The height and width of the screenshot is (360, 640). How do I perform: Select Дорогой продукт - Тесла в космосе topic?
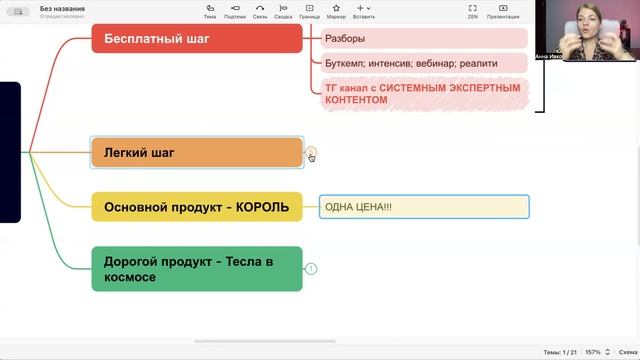(x=197, y=269)
